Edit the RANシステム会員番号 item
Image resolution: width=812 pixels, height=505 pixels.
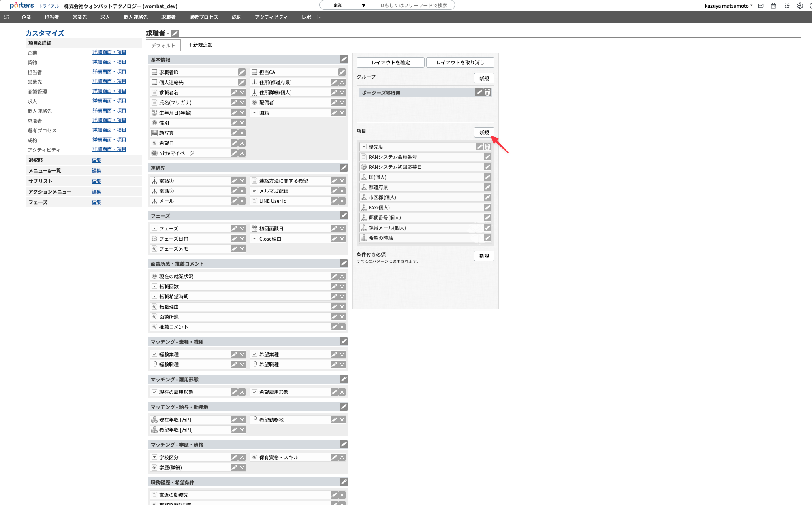[x=487, y=157]
